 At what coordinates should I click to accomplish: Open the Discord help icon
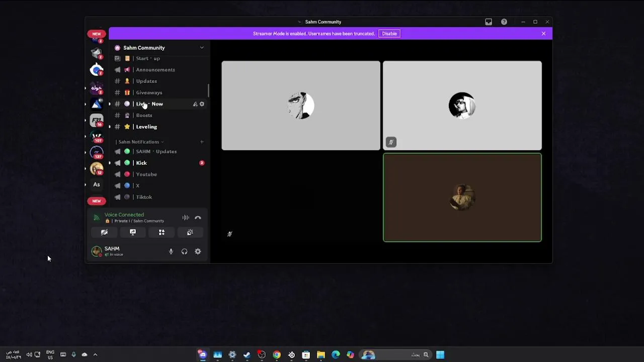[x=504, y=22]
